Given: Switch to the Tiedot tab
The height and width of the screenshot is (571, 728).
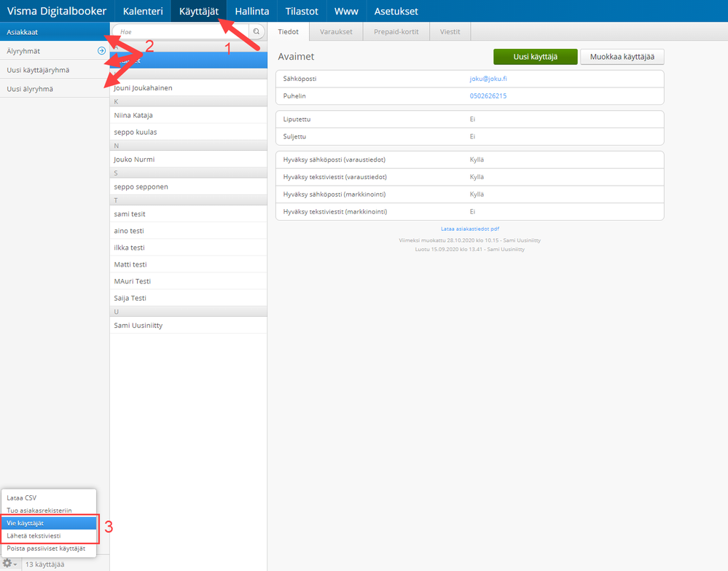Looking at the screenshot, I should pos(289,31).
